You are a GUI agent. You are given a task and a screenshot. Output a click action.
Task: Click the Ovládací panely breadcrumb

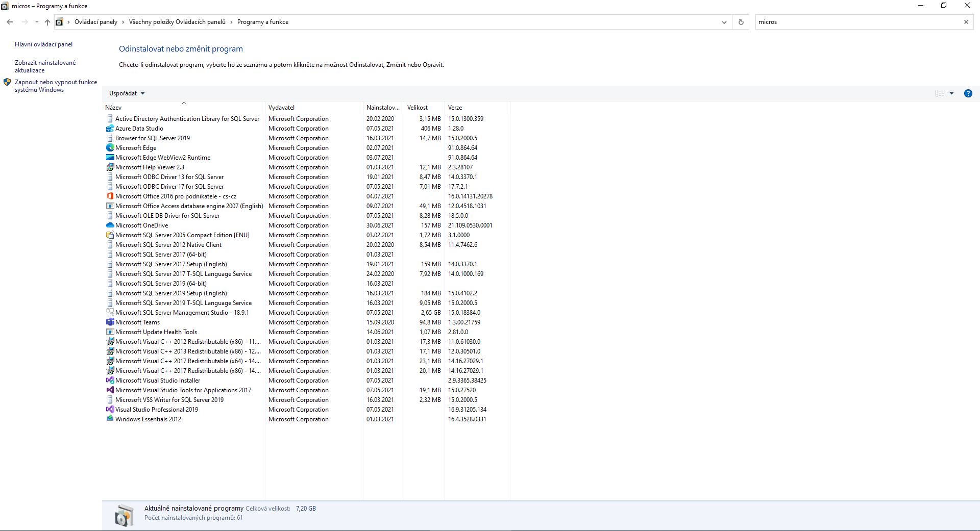tap(96, 22)
